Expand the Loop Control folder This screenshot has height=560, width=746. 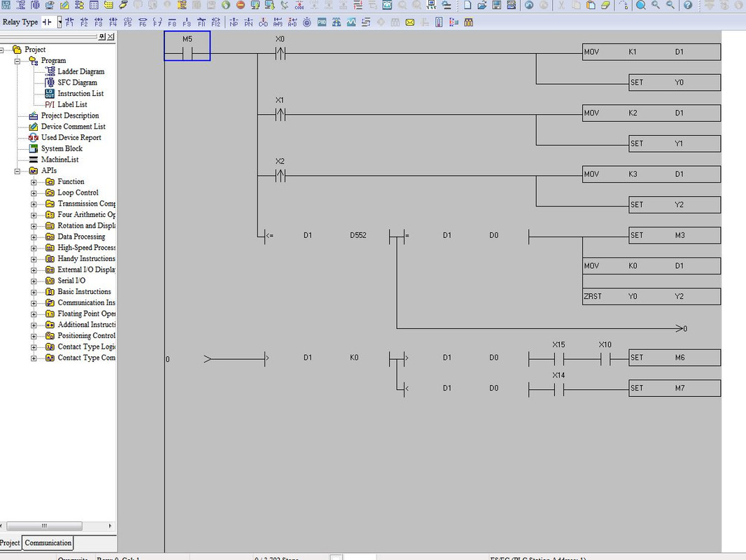tap(34, 193)
